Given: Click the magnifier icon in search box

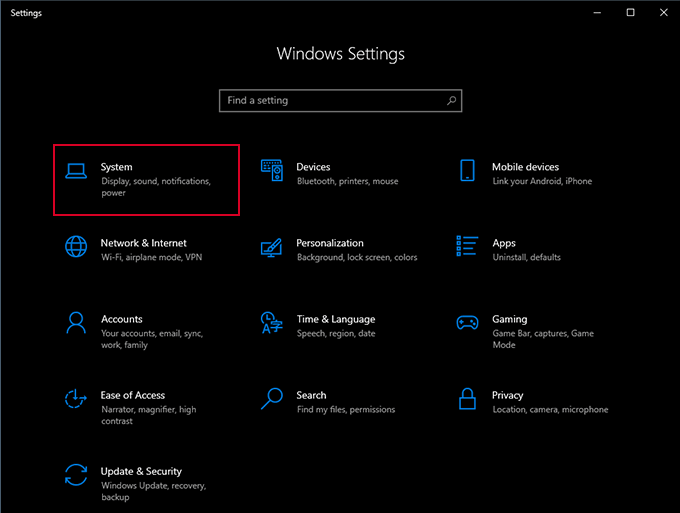Looking at the screenshot, I should 451,101.
